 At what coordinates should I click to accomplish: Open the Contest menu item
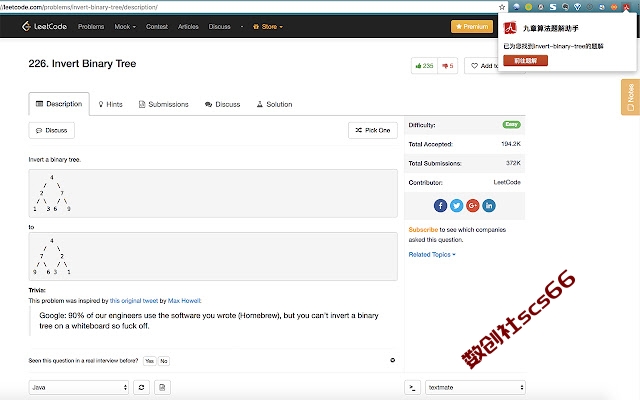157,27
